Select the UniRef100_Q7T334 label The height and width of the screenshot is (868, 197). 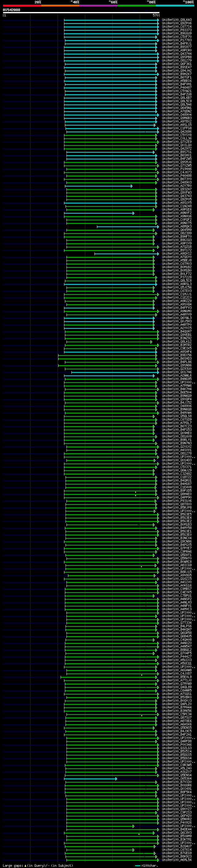[177, 623]
